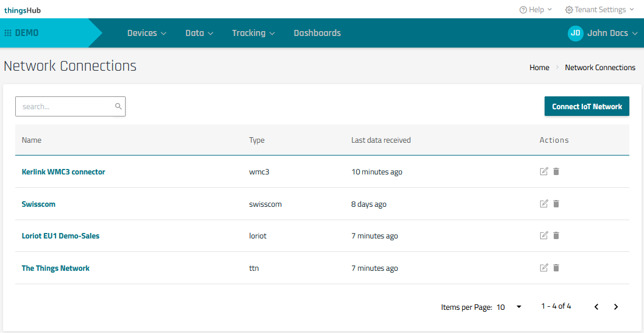Delete The Things Network connection
Viewport: 644px width, 333px height.
coord(556,268)
